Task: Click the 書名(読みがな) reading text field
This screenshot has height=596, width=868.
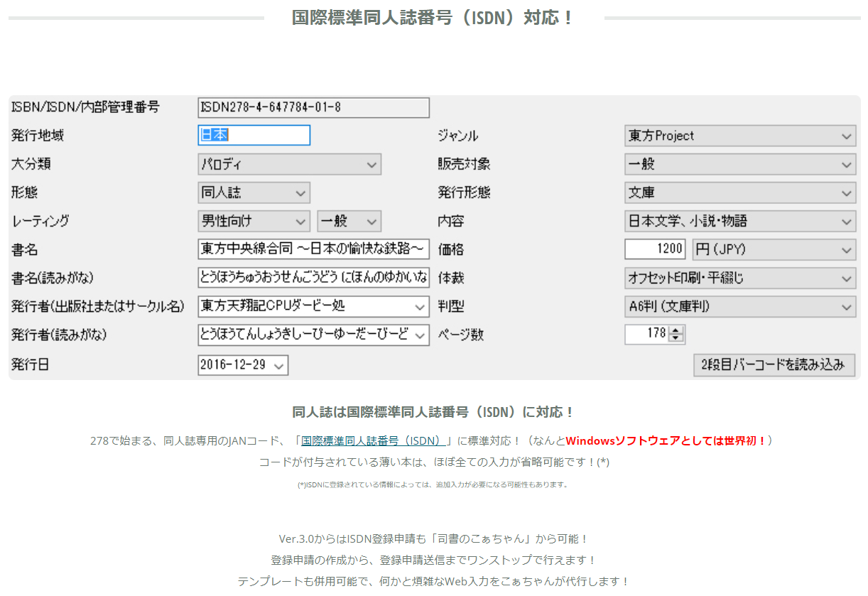Action: pos(313,278)
